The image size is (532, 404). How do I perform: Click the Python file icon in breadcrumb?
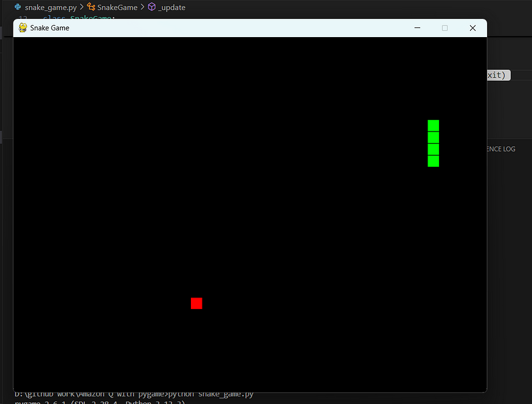18,7
